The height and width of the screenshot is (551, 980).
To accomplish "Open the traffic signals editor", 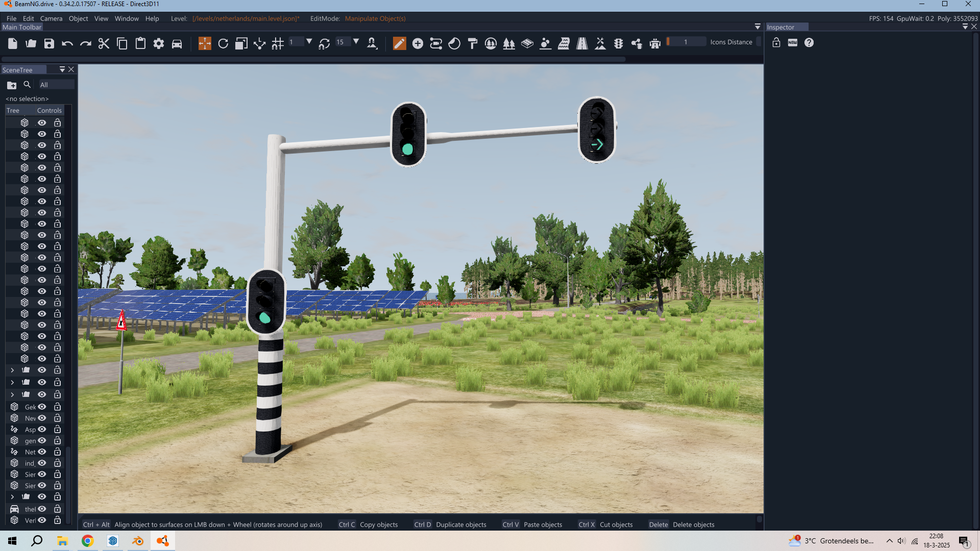I will 618,44.
